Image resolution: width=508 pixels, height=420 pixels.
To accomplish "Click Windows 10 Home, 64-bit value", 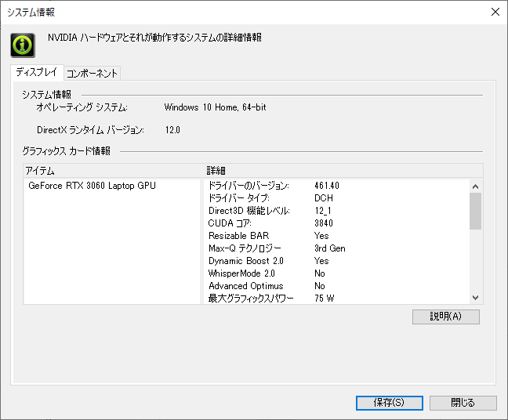I will 215,107.
